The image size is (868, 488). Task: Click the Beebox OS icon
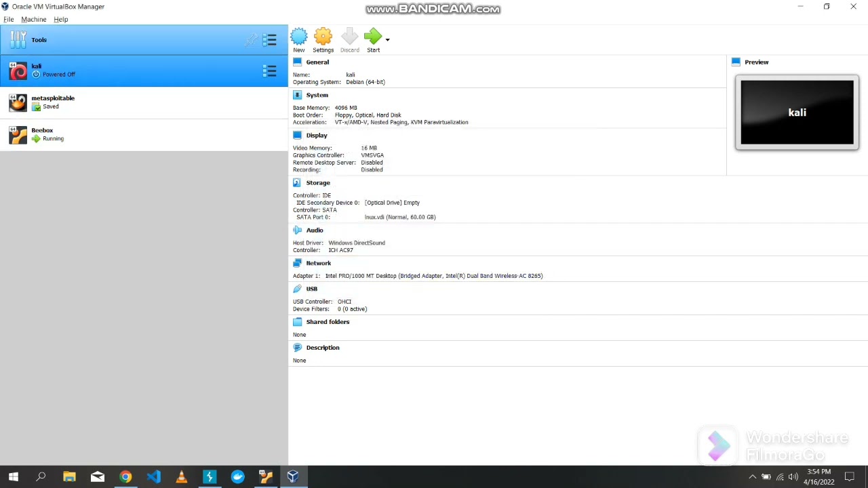[18, 134]
